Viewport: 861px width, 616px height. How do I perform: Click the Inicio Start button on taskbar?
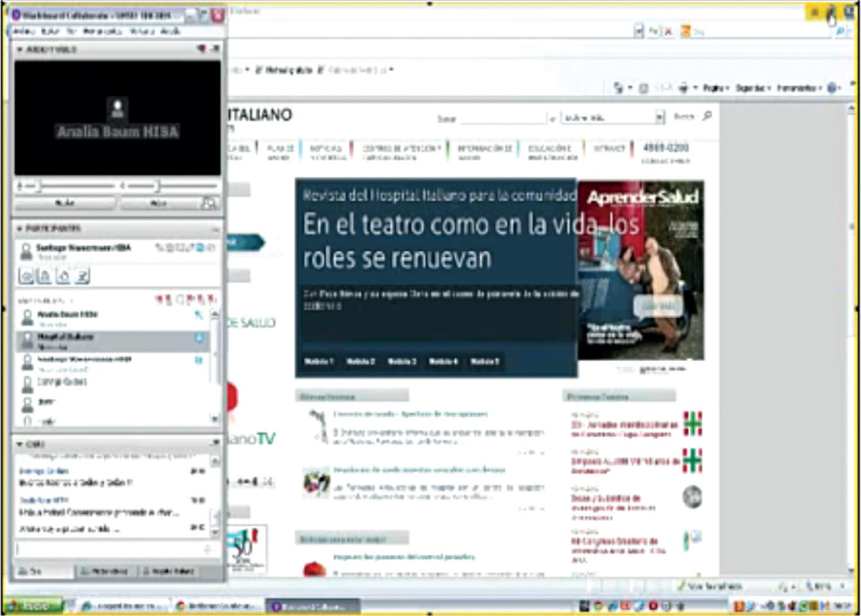[x=32, y=605]
